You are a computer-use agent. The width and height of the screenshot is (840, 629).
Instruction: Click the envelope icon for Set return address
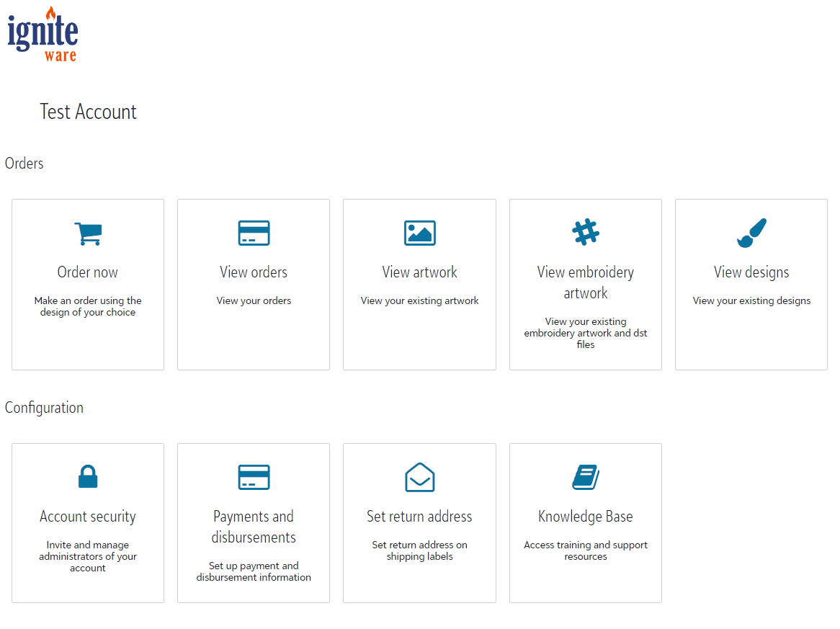[x=420, y=477]
